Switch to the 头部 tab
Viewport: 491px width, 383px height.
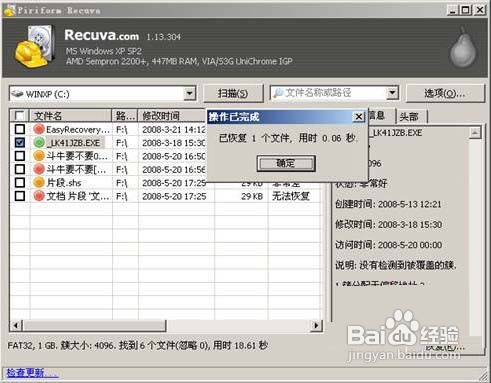point(409,116)
